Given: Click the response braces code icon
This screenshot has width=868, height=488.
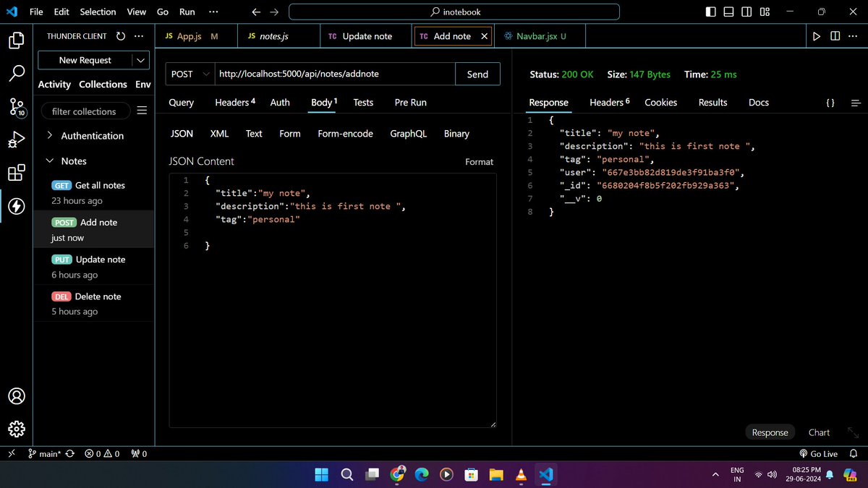Looking at the screenshot, I should (x=830, y=103).
